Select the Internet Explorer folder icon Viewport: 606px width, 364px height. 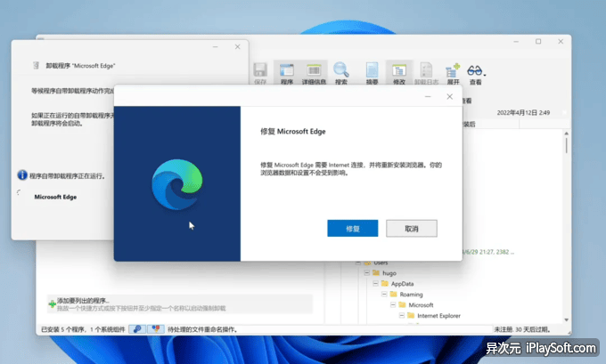pos(411,315)
